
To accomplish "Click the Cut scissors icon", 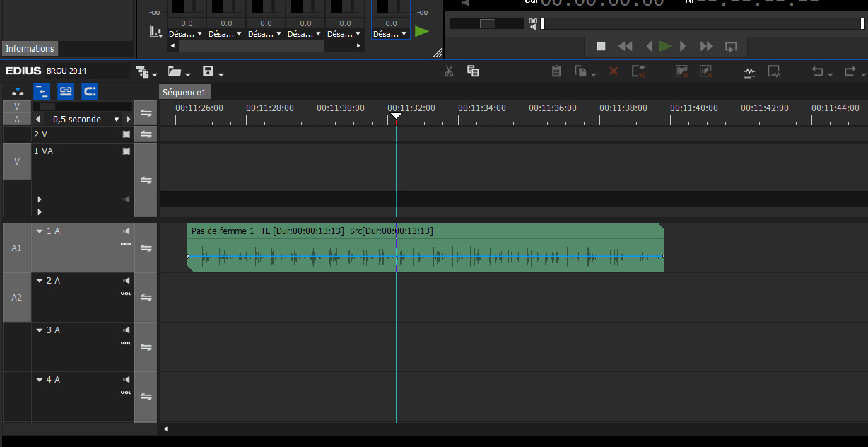I will coord(449,71).
